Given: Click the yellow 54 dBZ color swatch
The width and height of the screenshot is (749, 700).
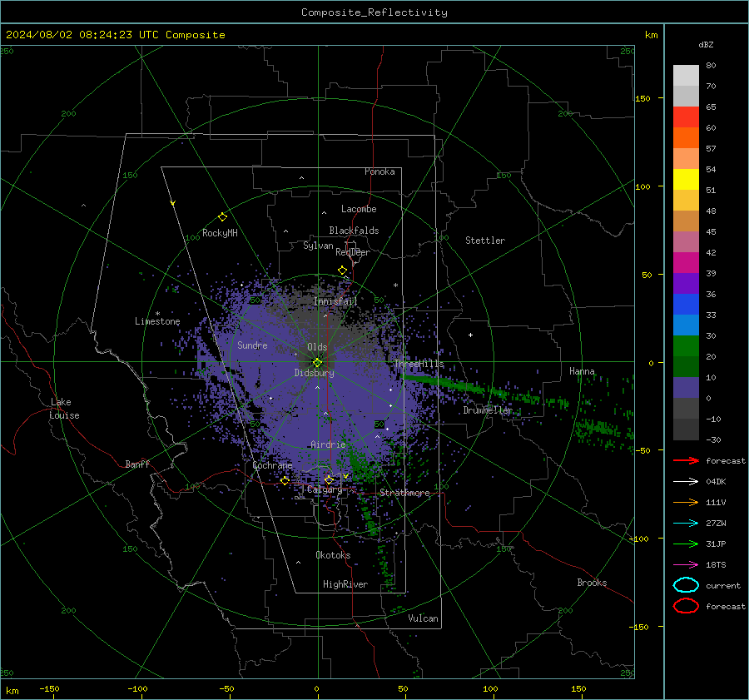Looking at the screenshot, I should pos(686,179).
